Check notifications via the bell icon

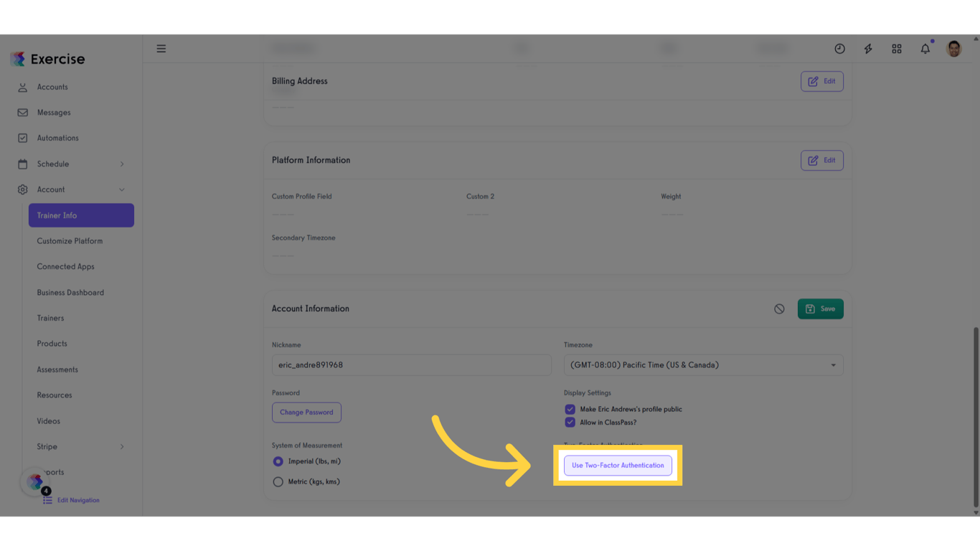[x=925, y=48]
